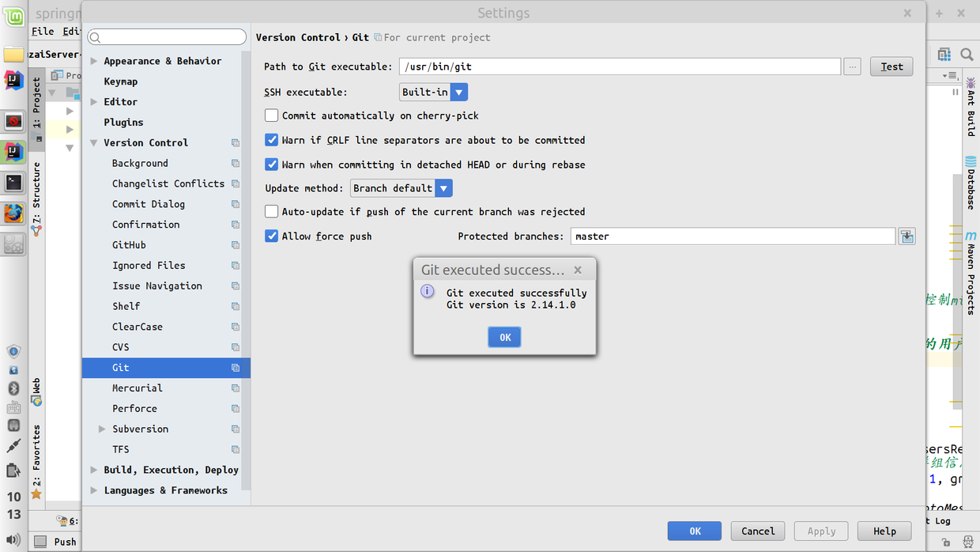This screenshot has height=552, width=980.
Task: Enable Commit automatically on cherry-pick
Action: tap(271, 115)
